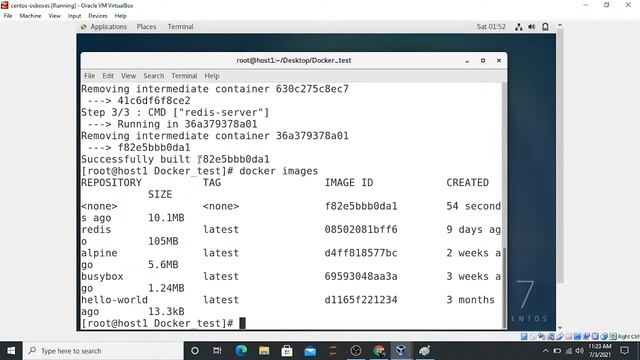Open Windows notification center
The image size is (640, 360).
pyautogui.click(x=624, y=351)
